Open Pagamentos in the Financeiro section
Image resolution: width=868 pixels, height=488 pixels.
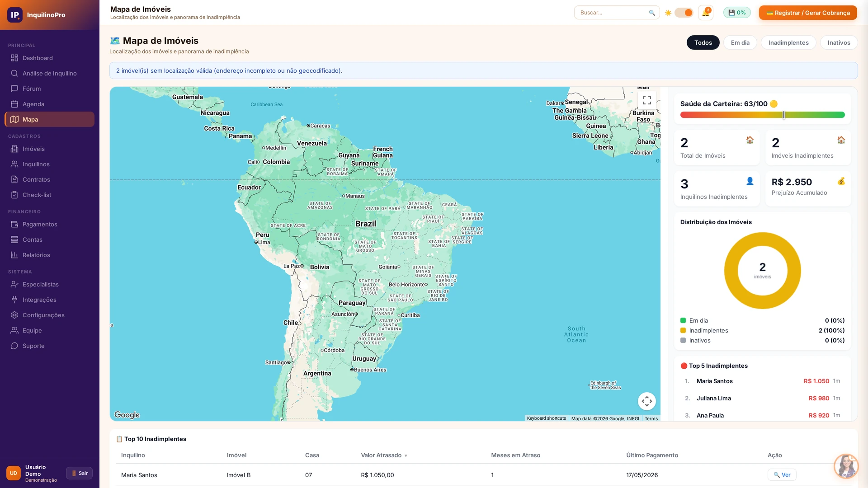(50, 224)
